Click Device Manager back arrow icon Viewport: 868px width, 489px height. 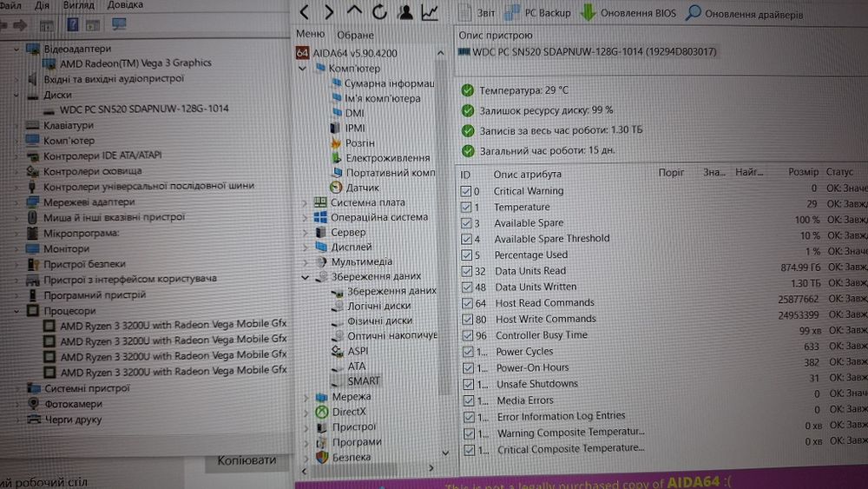[x=3, y=25]
